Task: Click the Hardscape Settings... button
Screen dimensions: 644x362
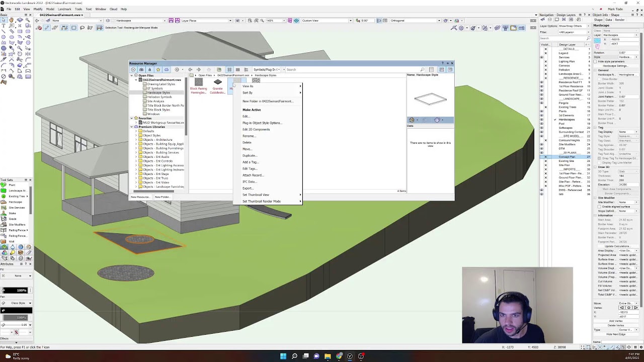Action: [x=615, y=66]
